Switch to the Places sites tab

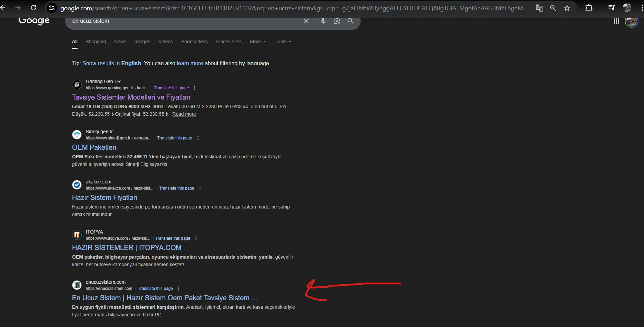pyautogui.click(x=229, y=42)
